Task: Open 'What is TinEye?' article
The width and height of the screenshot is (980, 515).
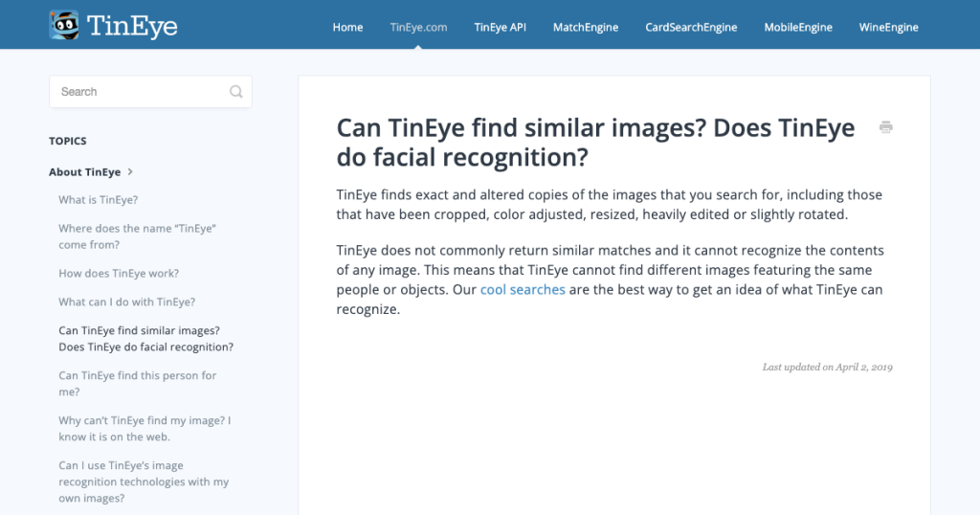Action: pos(99,200)
